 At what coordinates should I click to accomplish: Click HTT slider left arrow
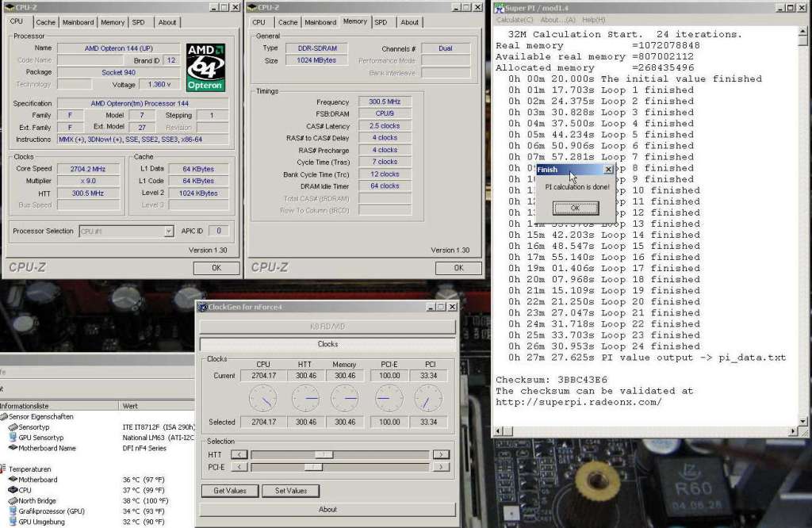pos(239,454)
